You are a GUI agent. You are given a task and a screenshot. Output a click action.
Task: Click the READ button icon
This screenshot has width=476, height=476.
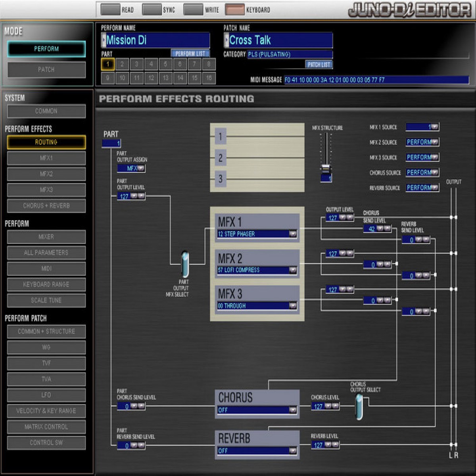coord(110,10)
